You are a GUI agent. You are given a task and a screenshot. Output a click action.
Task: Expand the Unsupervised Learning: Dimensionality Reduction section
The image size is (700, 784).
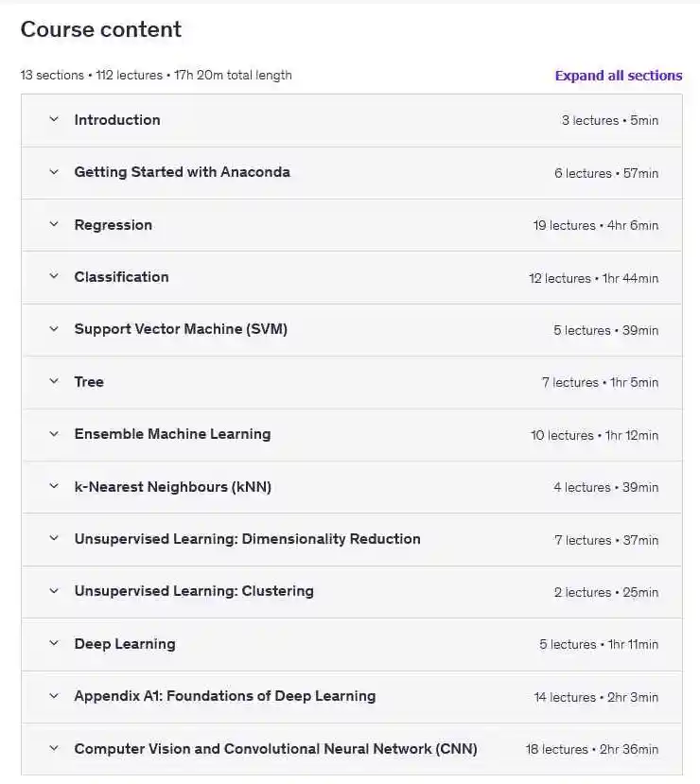247,539
